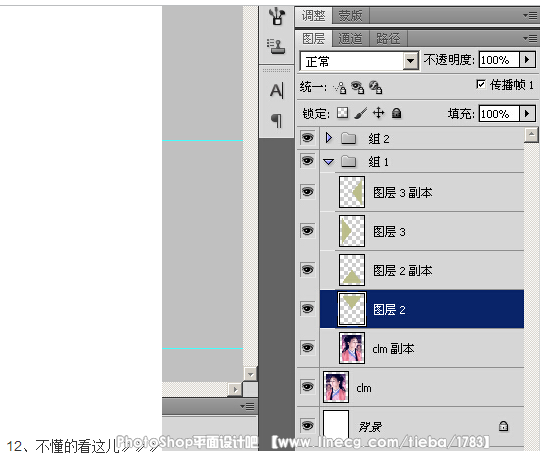Select the 图层 3 副本 thumbnail

[352, 192]
